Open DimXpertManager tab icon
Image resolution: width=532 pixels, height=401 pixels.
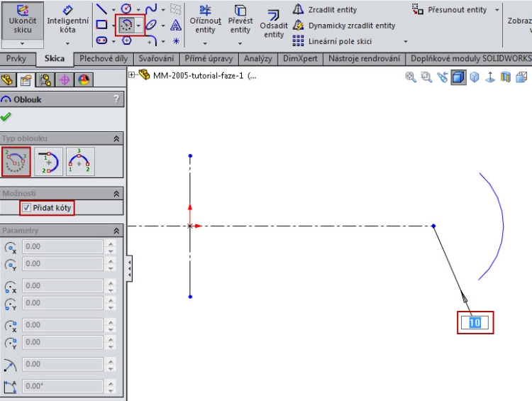[65, 80]
